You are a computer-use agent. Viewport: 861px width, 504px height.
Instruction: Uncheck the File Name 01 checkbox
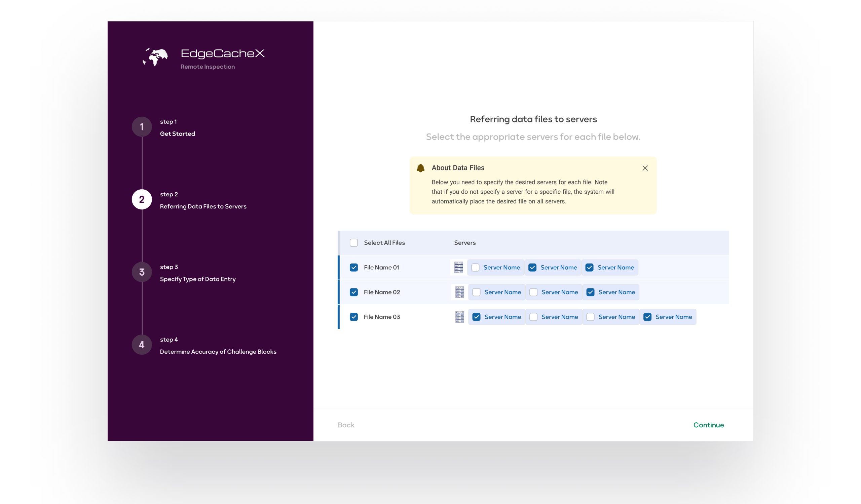(x=353, y=267)
